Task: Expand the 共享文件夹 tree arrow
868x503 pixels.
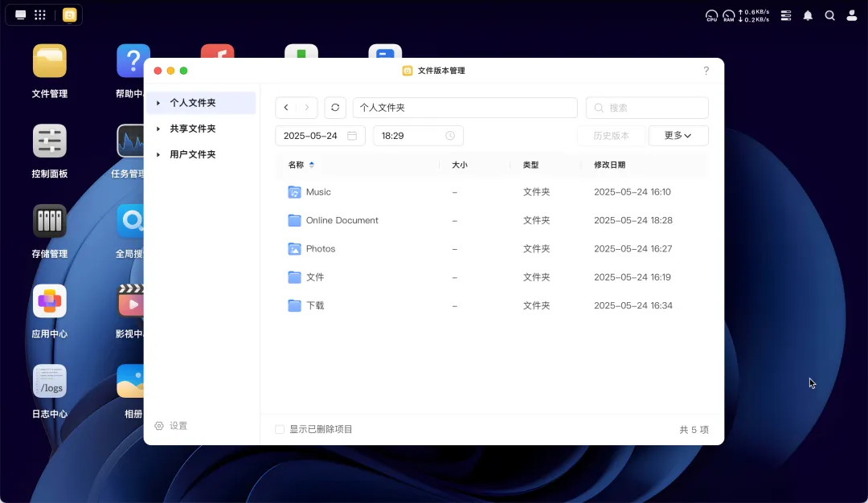Action: pyautogui.click(x=158, y=129)
